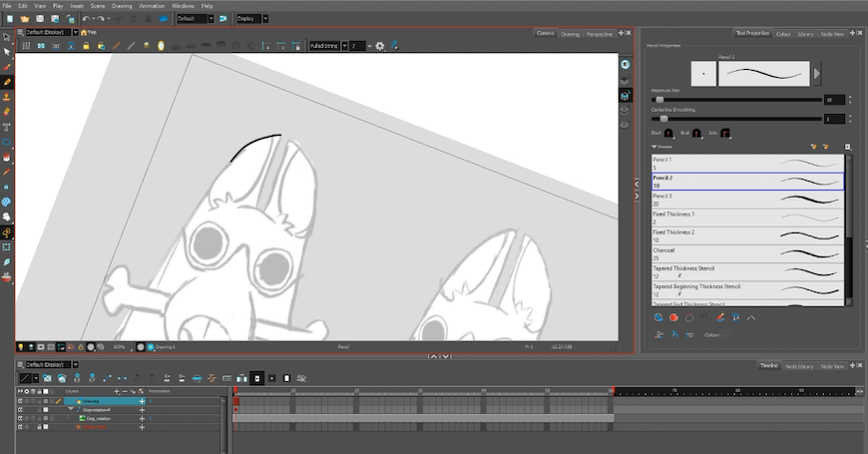Toggle enable-all header in timeline
The image size is (868, 454).
coord(21,391)
